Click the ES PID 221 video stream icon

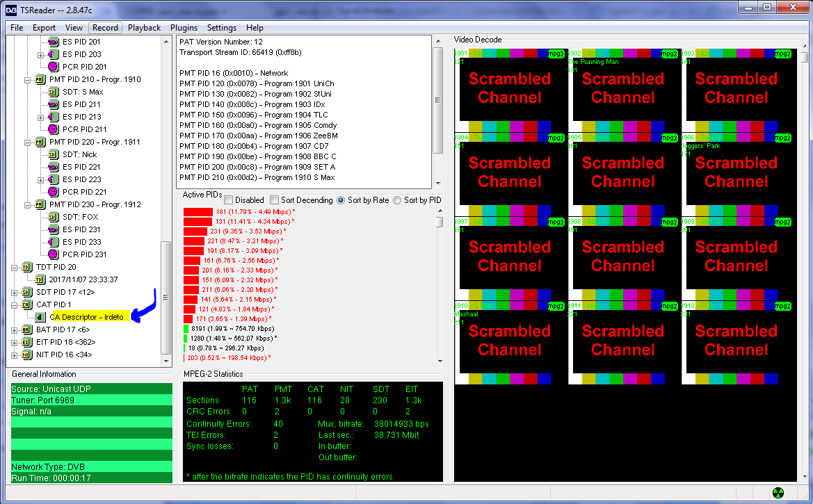[x=54, y=167]
